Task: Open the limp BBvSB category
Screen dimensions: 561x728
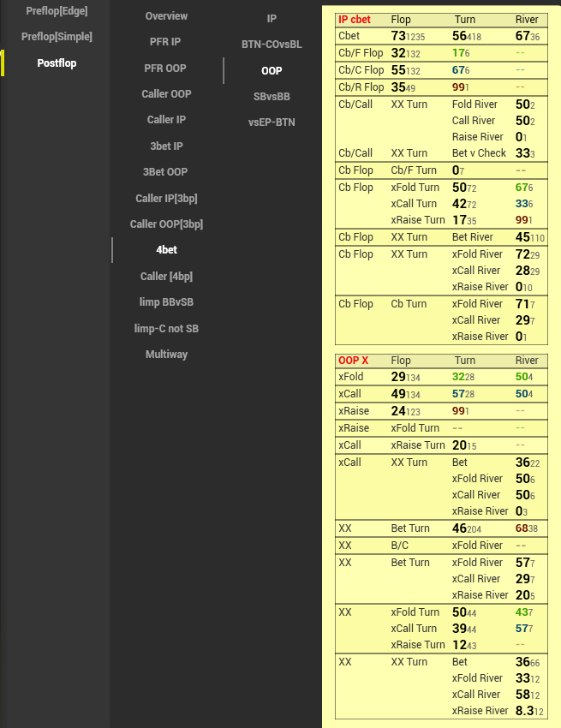Action: point(166,302)
